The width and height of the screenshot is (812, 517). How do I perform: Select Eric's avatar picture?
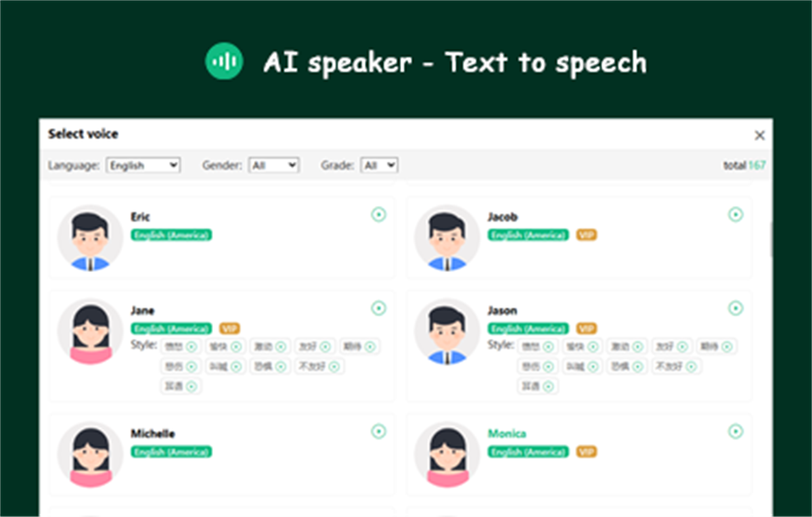91,238
